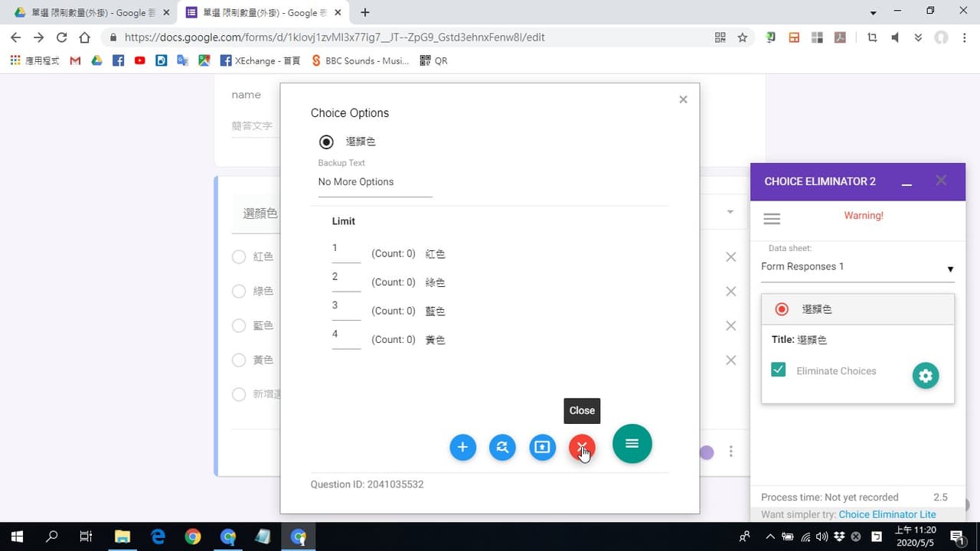This screenshot has height=551, width=980.
Task: Expand the question type dropdown arrow
Action: pos(730,212)
